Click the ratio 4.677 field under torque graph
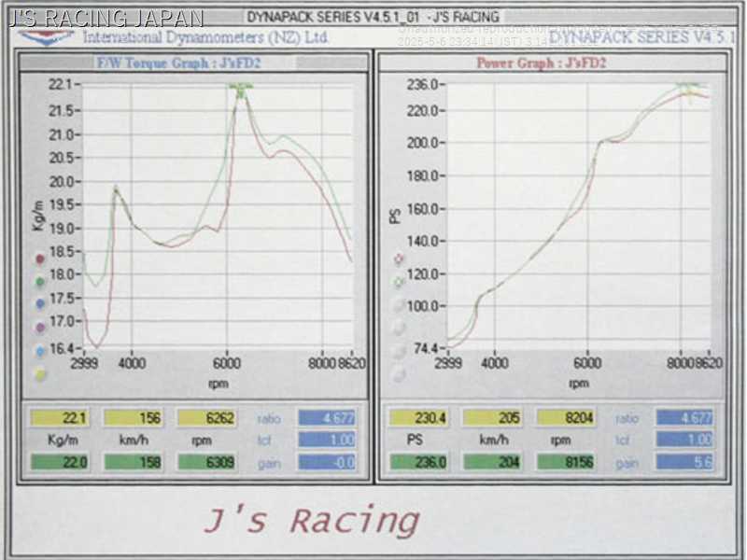 tap(327, 418)
